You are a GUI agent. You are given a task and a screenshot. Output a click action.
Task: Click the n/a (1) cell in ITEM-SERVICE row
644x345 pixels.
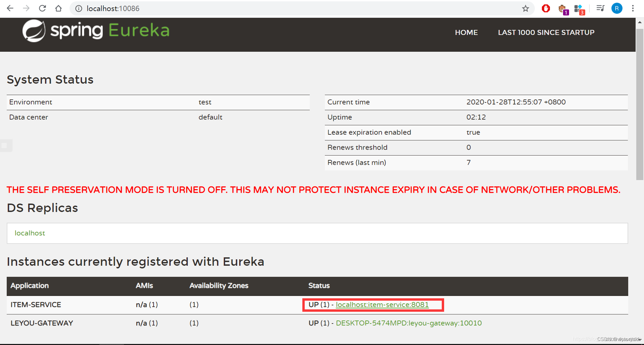click(x=147, y=305)
